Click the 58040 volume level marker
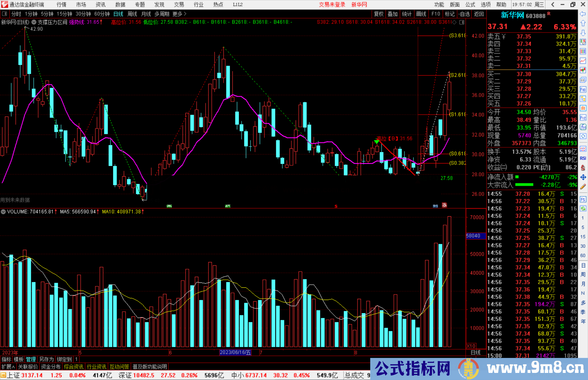588x380 pixels. point(476,236)
